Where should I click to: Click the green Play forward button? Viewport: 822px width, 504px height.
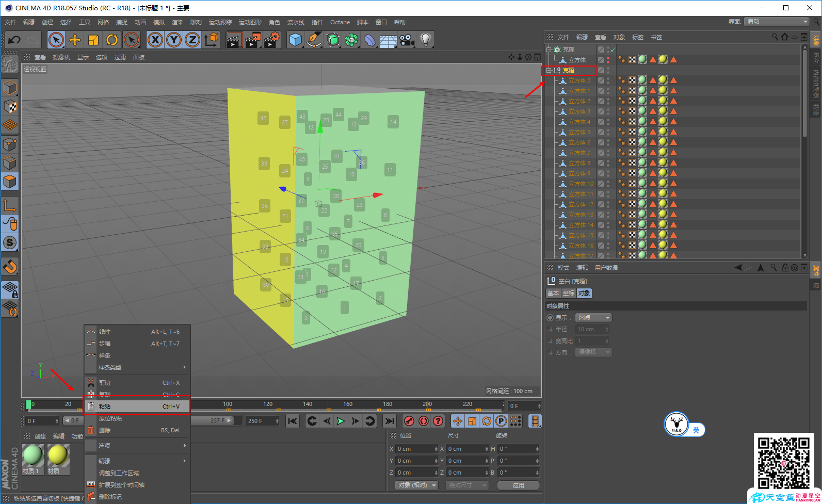341,421
